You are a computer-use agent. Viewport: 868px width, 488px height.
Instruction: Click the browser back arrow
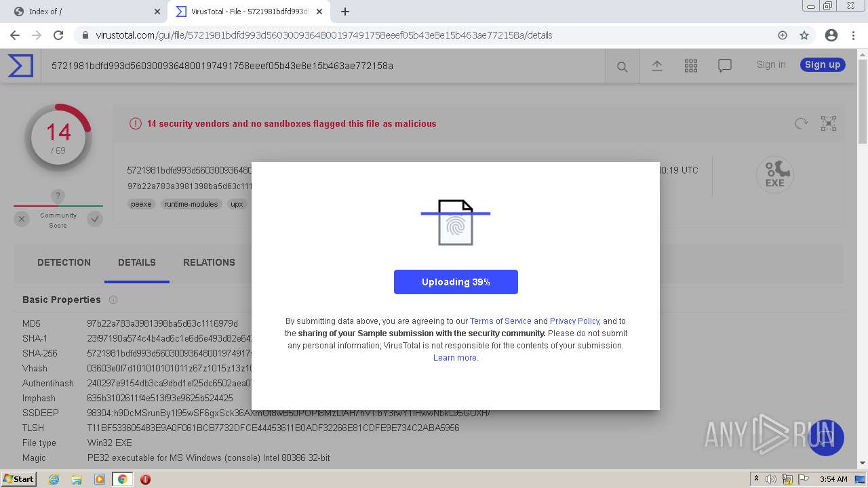pos(15,35)
